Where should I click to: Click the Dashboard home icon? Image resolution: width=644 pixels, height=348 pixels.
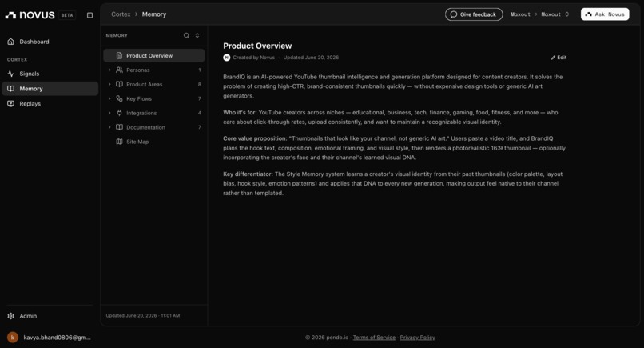[10, 42]
